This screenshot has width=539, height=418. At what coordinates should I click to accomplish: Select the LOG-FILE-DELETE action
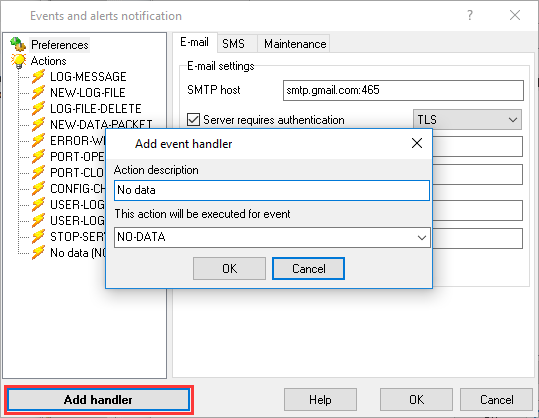point(96,109)
